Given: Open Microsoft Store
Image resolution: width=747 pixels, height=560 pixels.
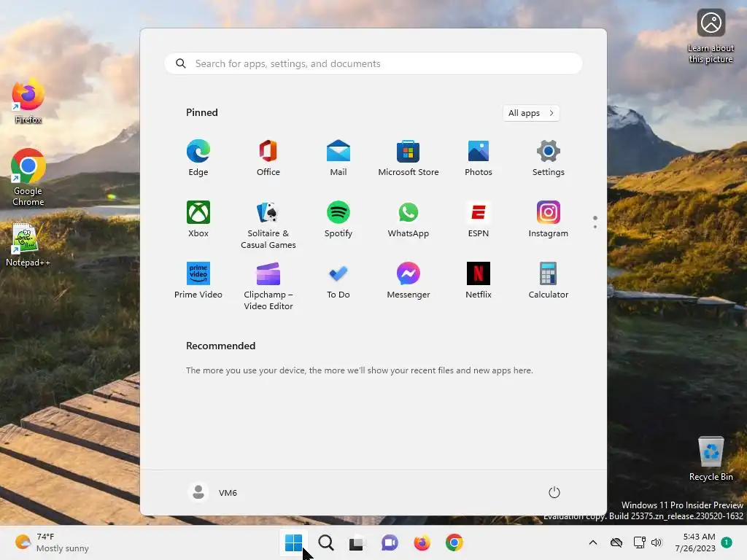Looking at the screenshot, I should 409,158.
